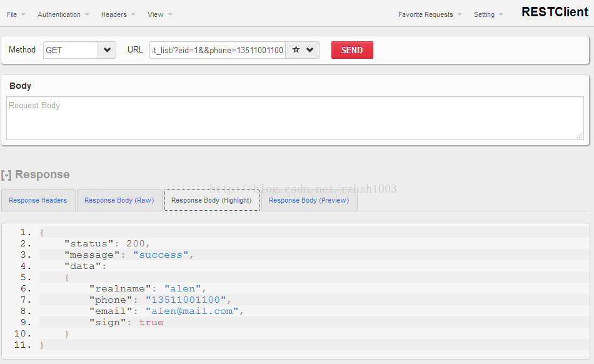Collapse the Response section with [-] toggle
Viewport: 594px width, 364px height.
(x=6, y=174)
